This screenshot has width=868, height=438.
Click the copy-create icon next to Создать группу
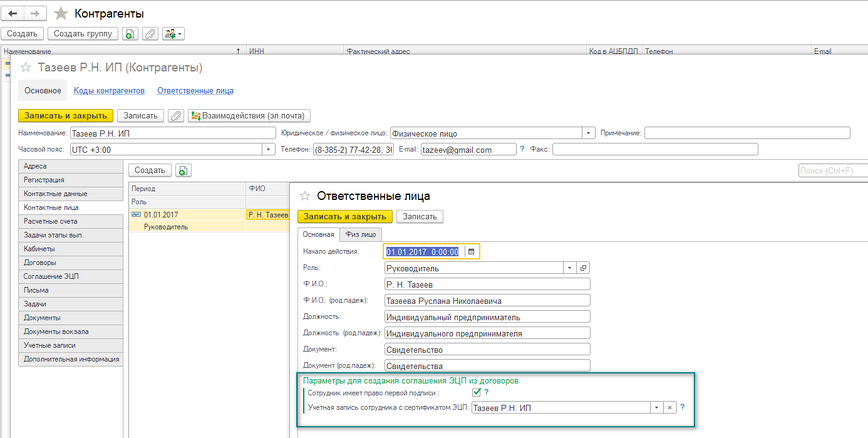tap(129, 34)
